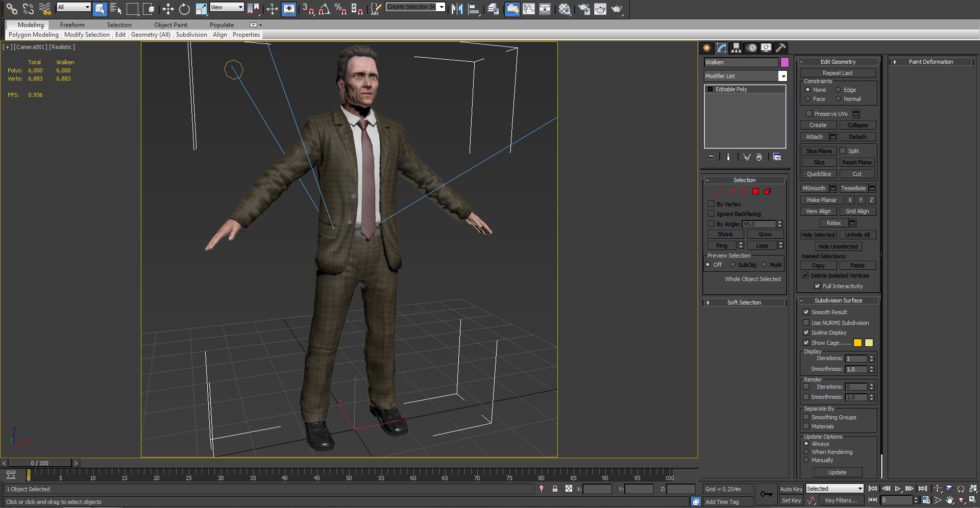Activate the Select and Rotate tool
Screen dimensions: 980x508
184,8
